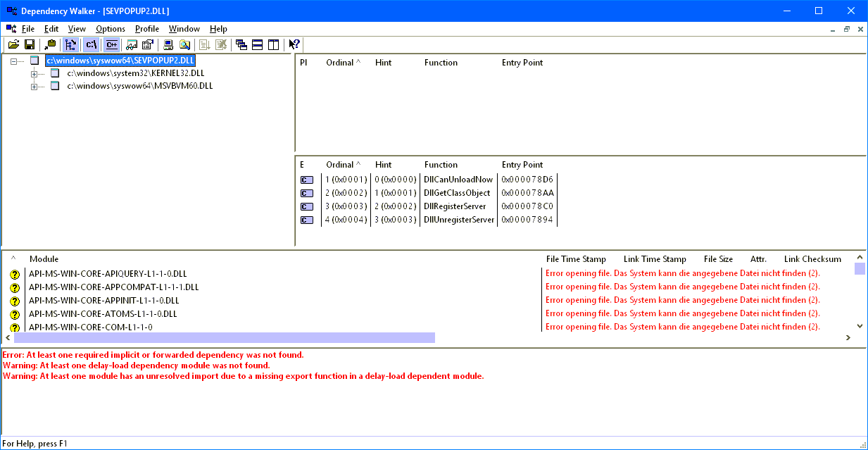This screenshot has height=450, width=868.
Task: Open the File menu
Action: pos(28,29)
